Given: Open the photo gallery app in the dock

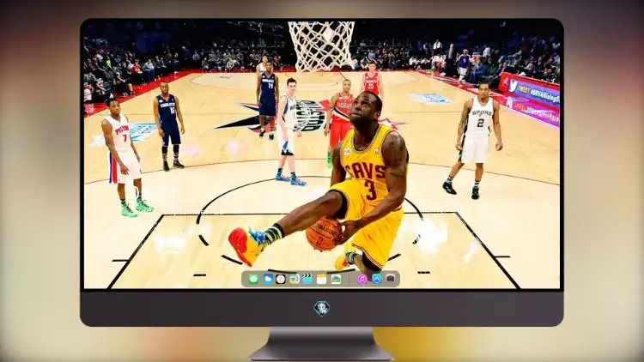Looking at the screenshot, I should pyautogui.click(x=336, y=279).
